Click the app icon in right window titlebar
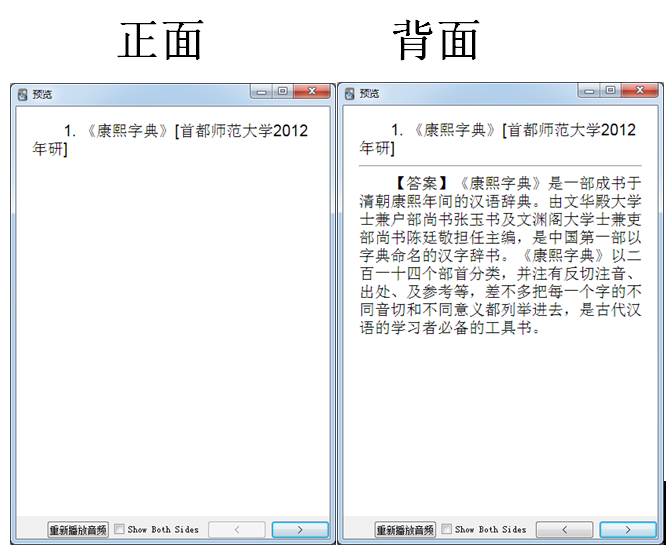 pyautogui.click(x=350, y=94)
